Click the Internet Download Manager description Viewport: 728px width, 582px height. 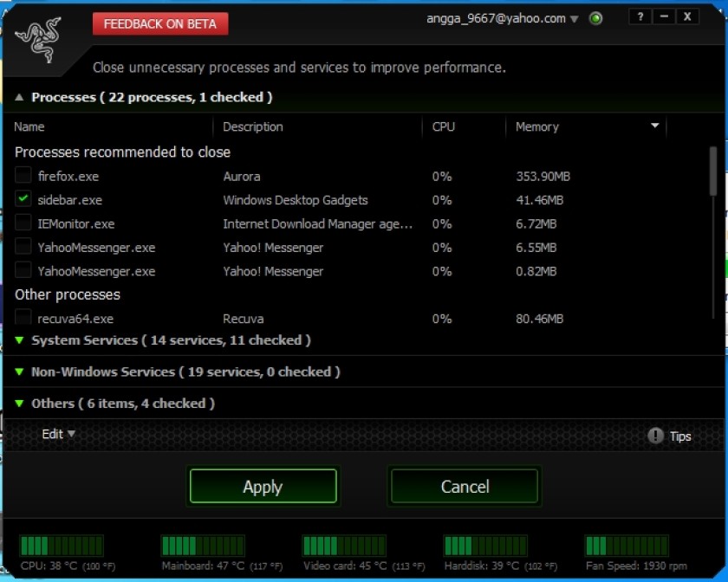tap(317, 223)
